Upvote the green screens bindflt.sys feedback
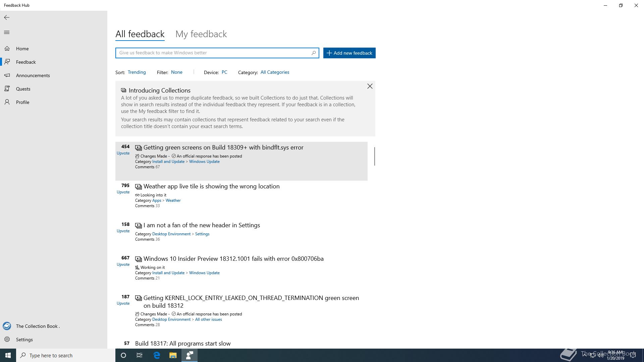This screenshot has height=362, width=644. coord(123,153)
